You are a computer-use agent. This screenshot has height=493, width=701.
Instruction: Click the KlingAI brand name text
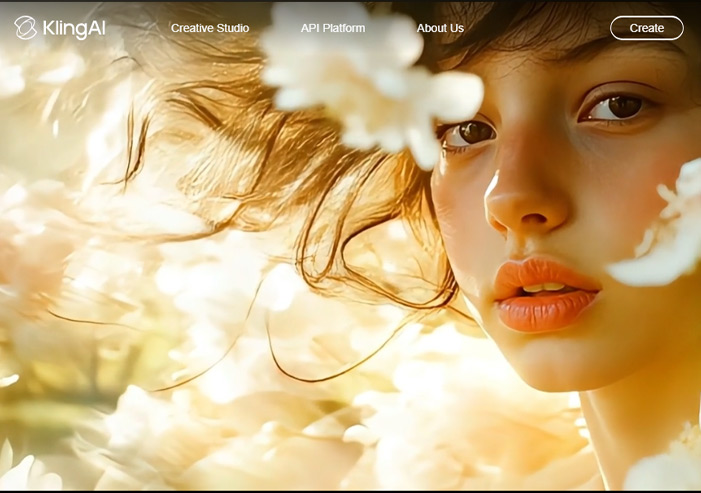click(x=74, y=29)
